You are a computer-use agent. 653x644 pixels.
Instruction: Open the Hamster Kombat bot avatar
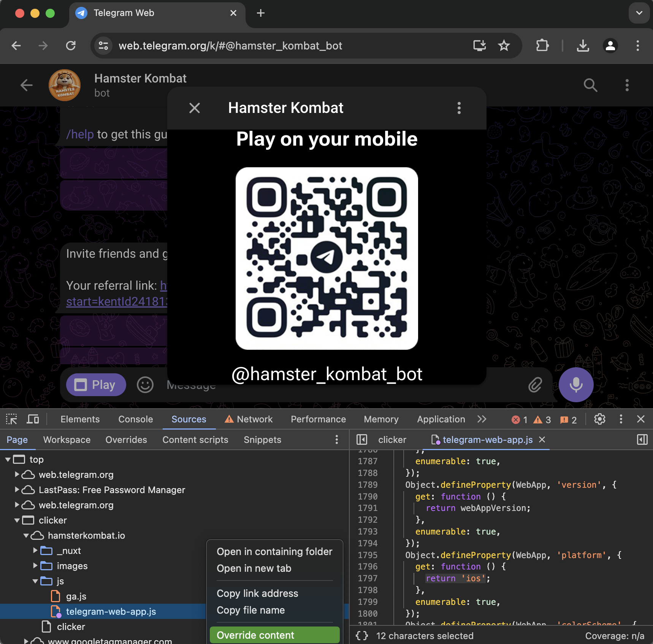click(65, 85)
